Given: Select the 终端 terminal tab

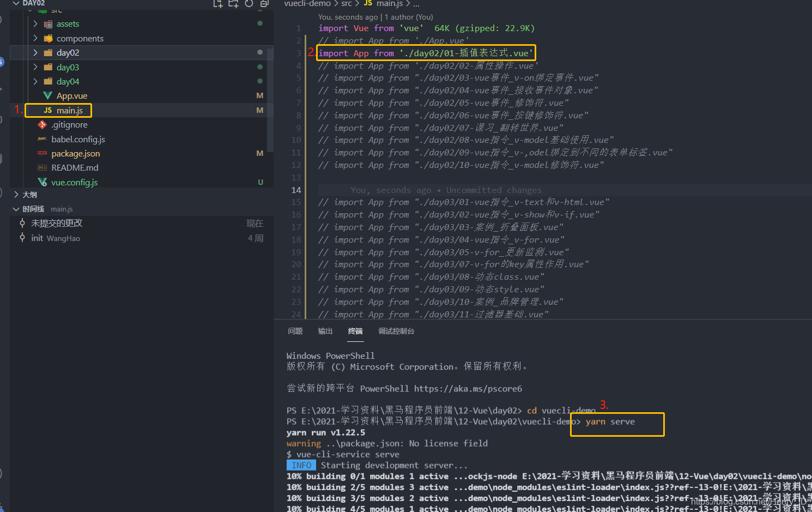Looking at the screenshot, I should coord(355,332).
